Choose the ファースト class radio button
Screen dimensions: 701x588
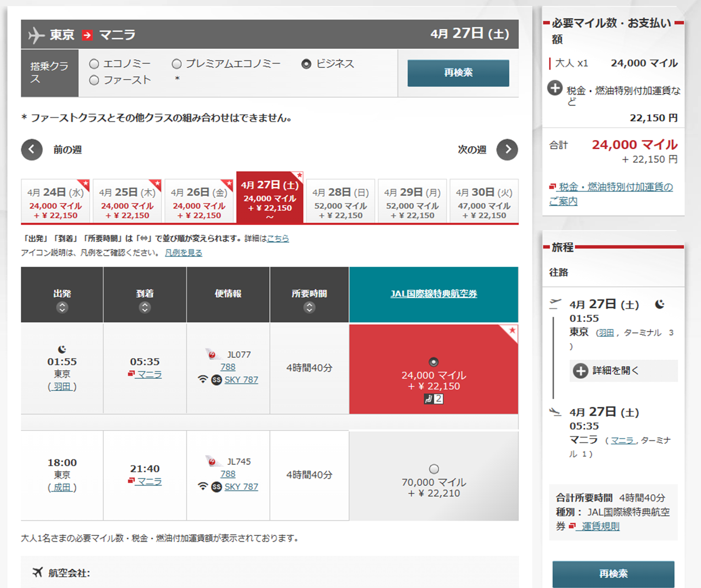pos(94,80)
